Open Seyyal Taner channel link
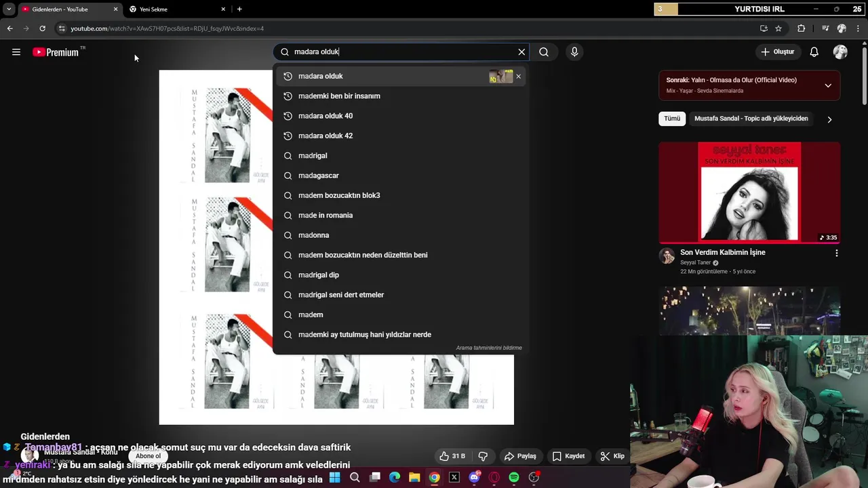The image size is (868, 488). [x=696, y=263]
